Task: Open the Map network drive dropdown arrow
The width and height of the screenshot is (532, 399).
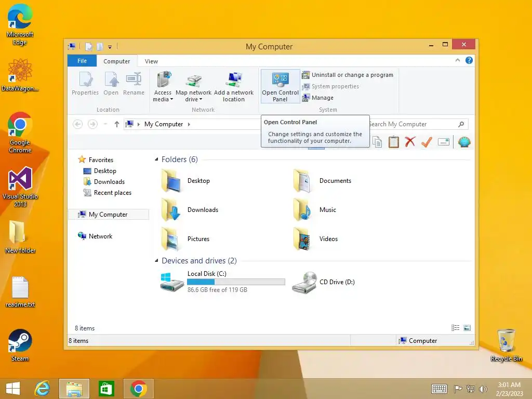Action: click(x=201, y=99)
